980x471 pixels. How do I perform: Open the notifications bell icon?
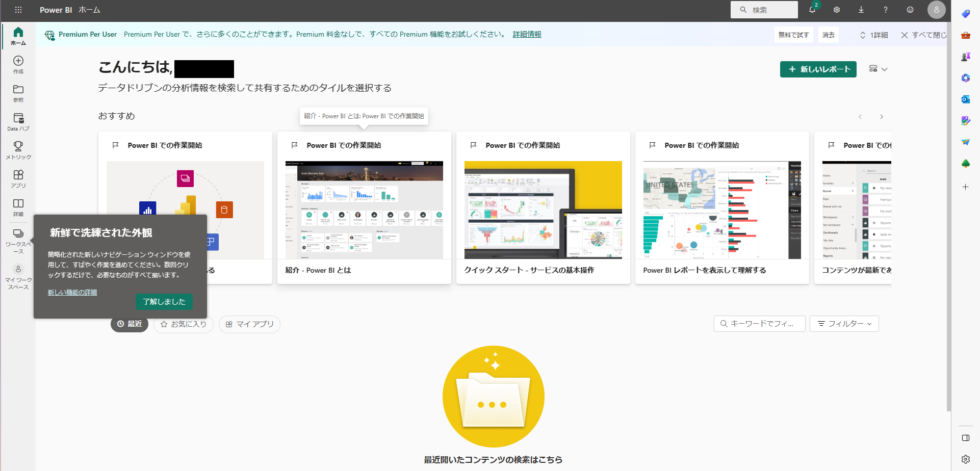tap(813, 10)
